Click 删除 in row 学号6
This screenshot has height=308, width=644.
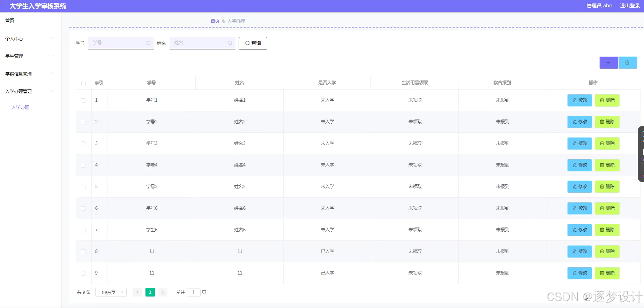[x=607, y=208]
